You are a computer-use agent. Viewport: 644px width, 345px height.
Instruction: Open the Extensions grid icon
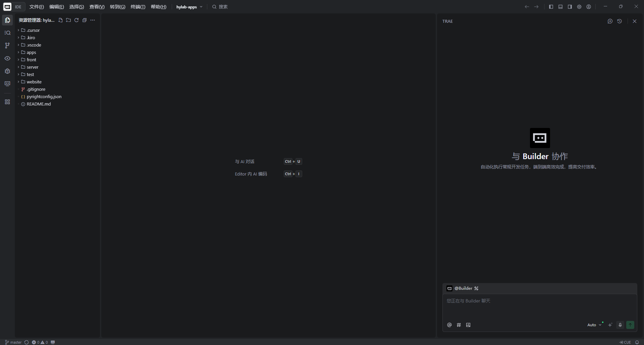point(7,101)
